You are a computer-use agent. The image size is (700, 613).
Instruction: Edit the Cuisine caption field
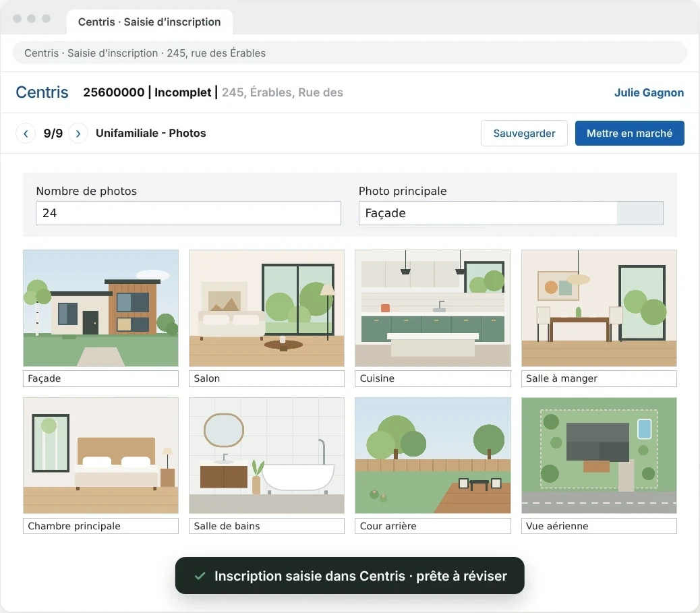pos(432,378)
